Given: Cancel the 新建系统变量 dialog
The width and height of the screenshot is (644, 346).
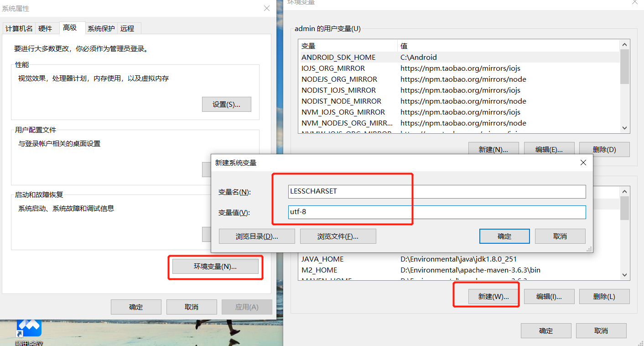Looking at the screenshot, I should pos(560,236).
